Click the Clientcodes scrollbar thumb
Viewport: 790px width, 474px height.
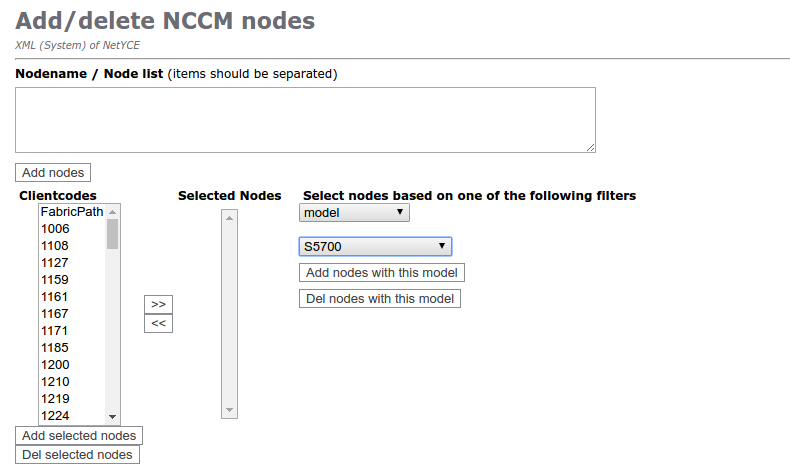[x=113, y=234]
